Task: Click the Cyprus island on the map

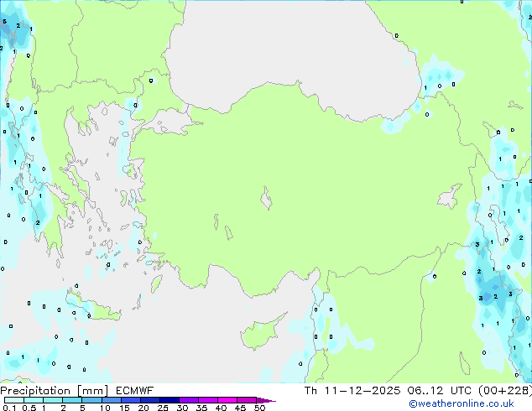Action: click(259, 333)
